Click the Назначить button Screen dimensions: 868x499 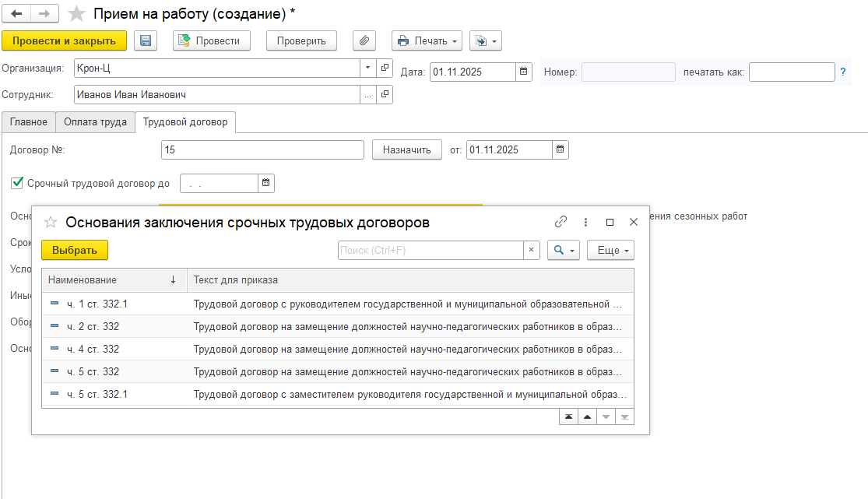coord(406,149)
